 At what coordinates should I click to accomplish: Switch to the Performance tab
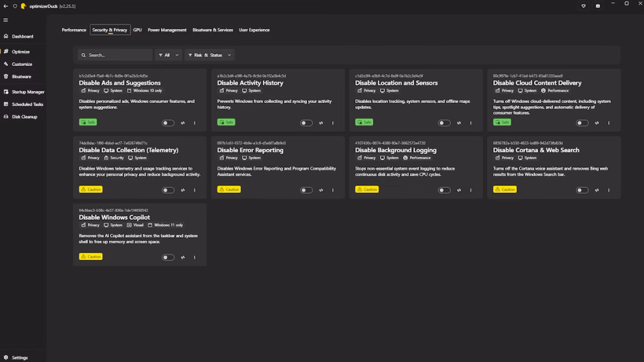click(x=74, y=30)
